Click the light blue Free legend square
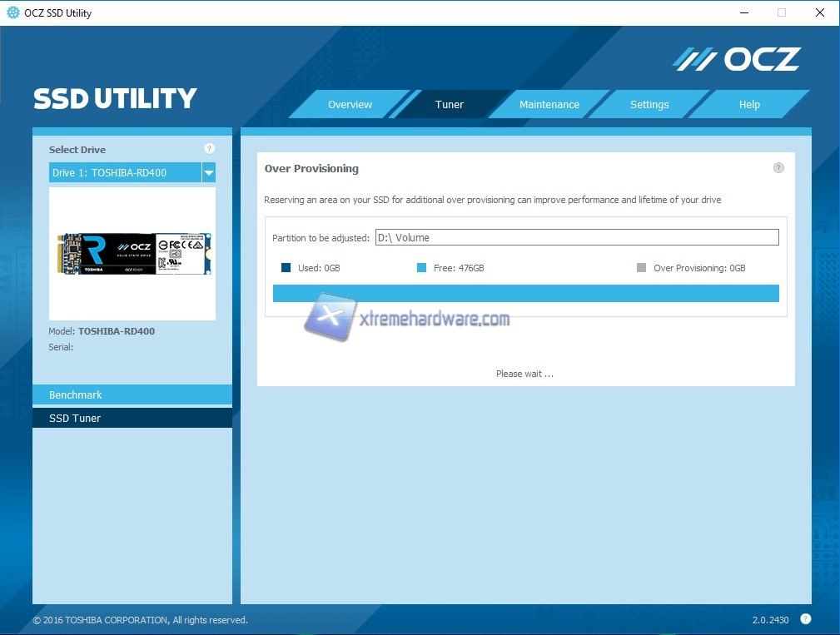 421,268
